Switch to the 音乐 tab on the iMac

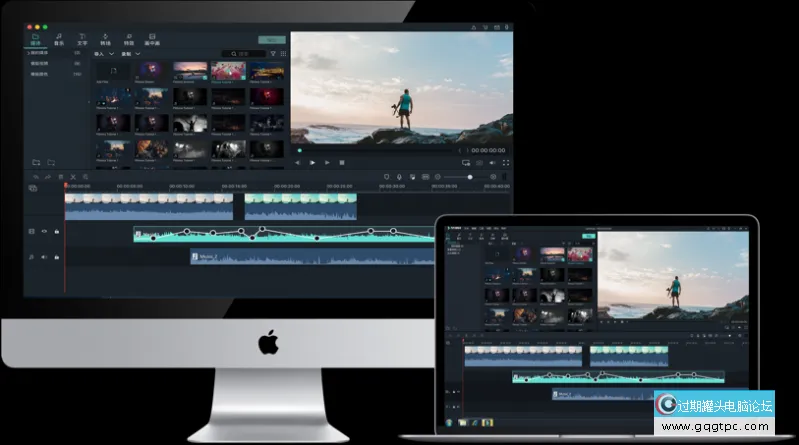[x=59, y=40]
